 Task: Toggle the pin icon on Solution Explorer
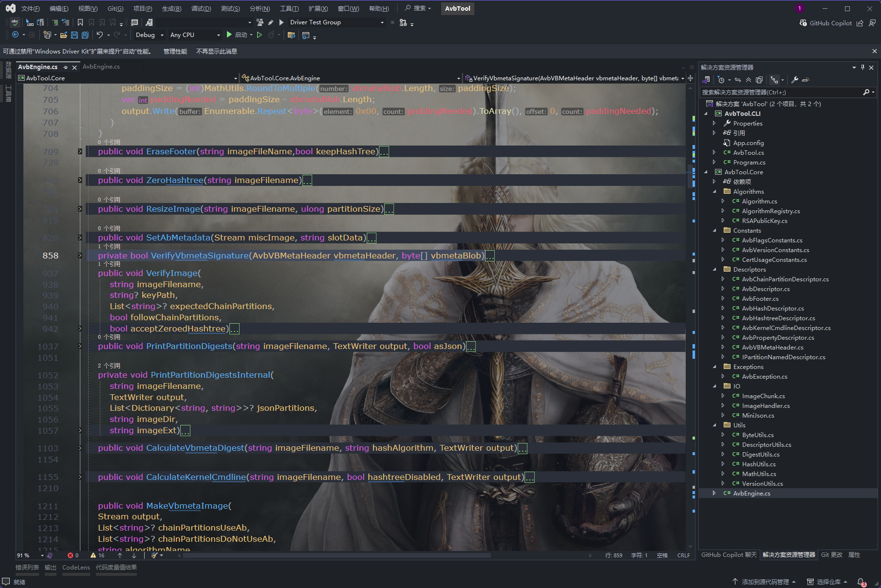862,67
